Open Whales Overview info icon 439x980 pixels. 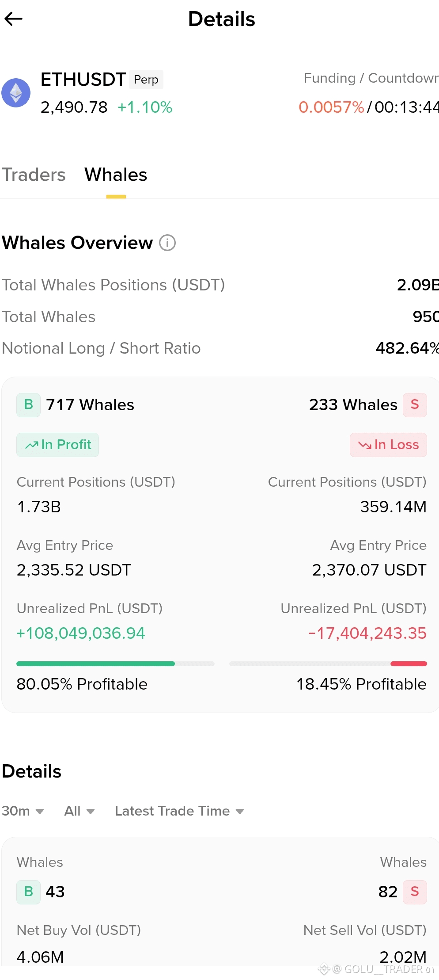[x=167, y=243]
